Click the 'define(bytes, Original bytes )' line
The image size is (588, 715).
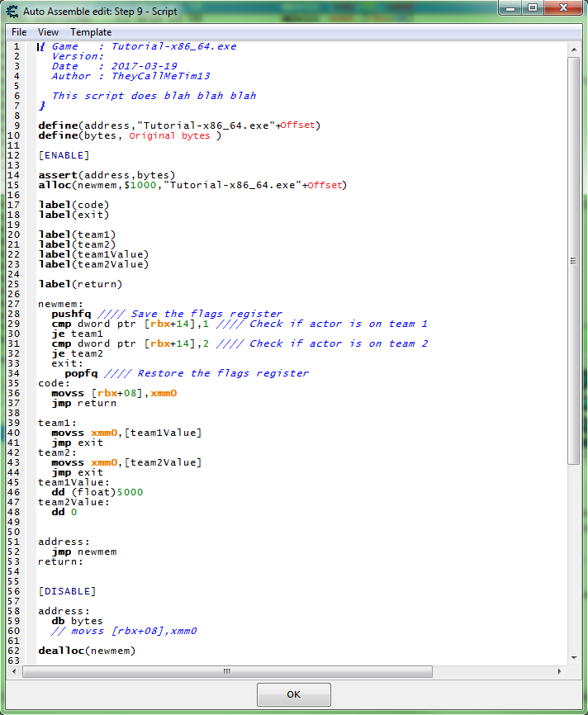point(130,135)
